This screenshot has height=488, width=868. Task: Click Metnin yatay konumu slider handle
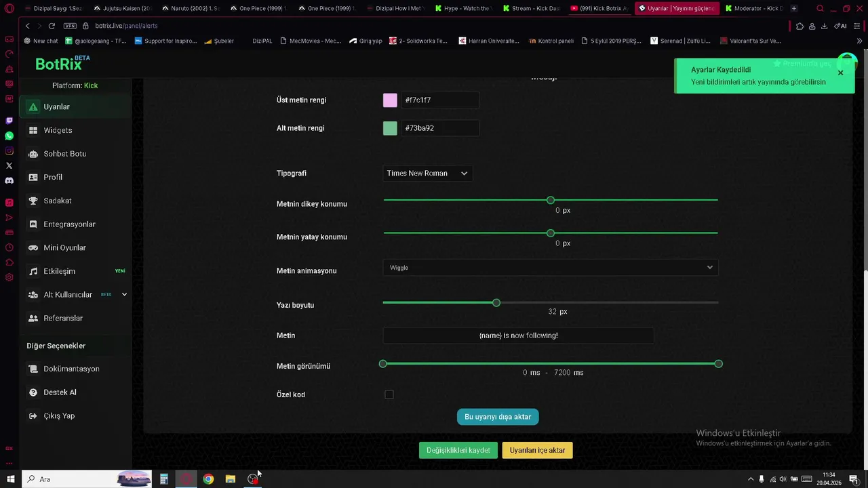[x=551, y=233]
